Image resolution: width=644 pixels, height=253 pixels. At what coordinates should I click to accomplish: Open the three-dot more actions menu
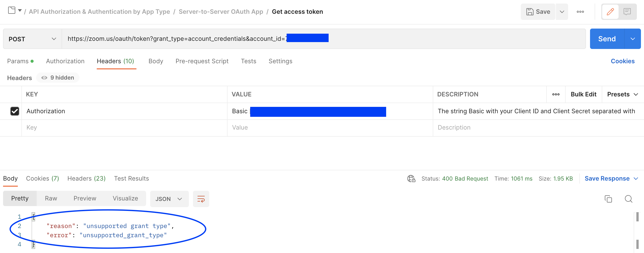(x=580, y=12)
